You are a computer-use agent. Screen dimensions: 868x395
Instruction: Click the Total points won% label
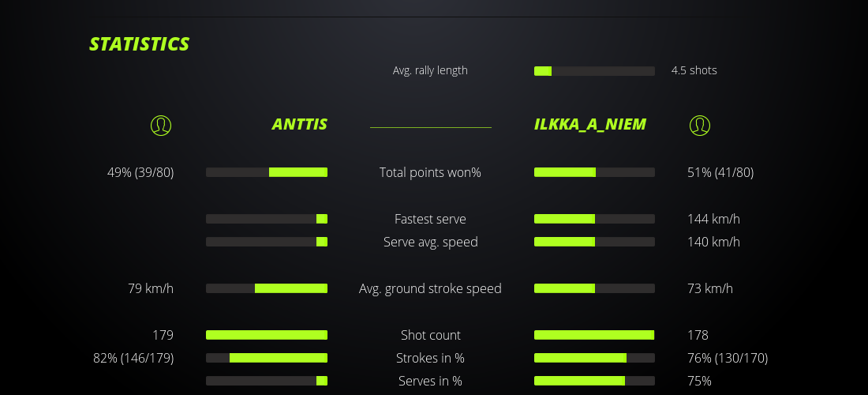[430, 172]
